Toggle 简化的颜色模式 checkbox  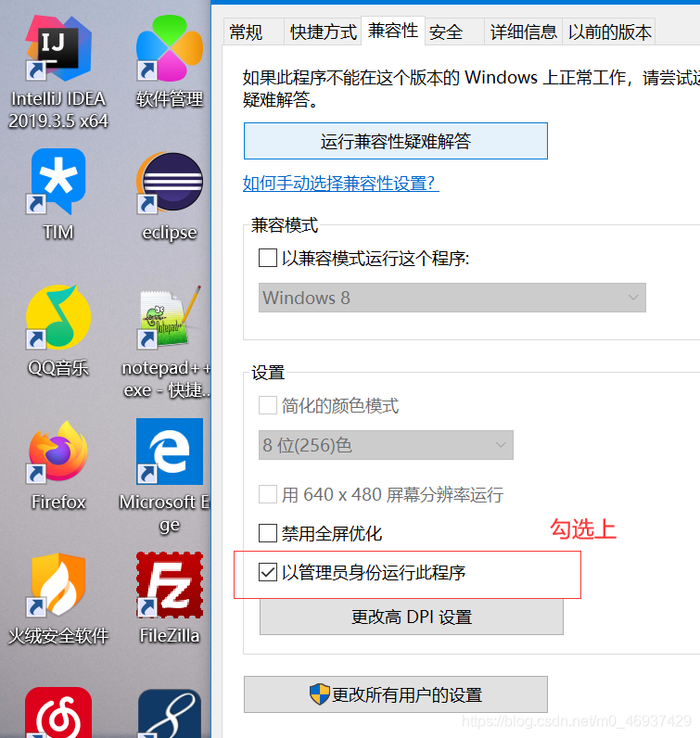[x=267, y=405]
